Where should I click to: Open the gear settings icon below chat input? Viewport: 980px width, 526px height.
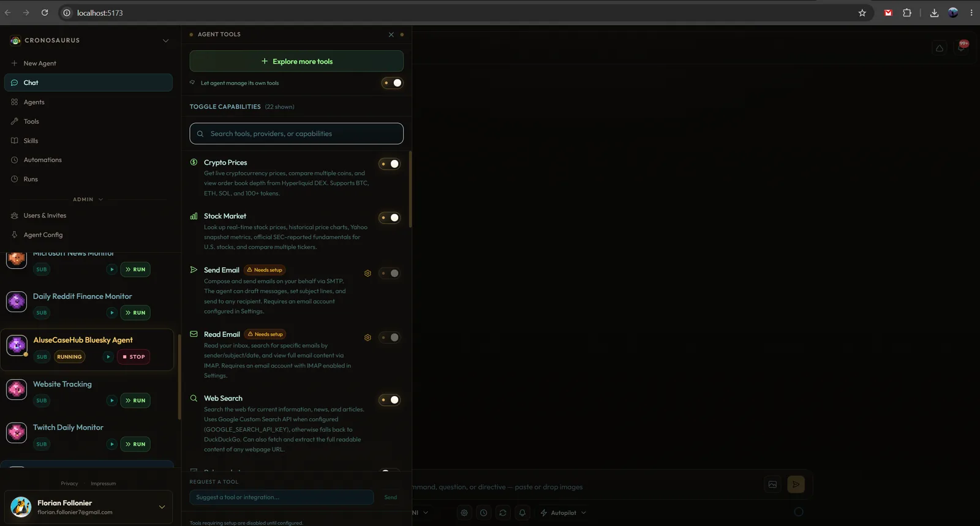464,513
